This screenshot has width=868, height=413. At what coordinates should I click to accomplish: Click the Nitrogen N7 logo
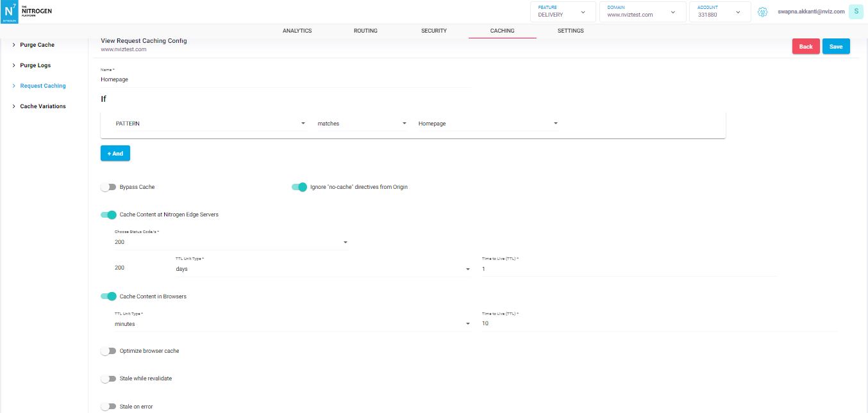click(x=10, y=12)
